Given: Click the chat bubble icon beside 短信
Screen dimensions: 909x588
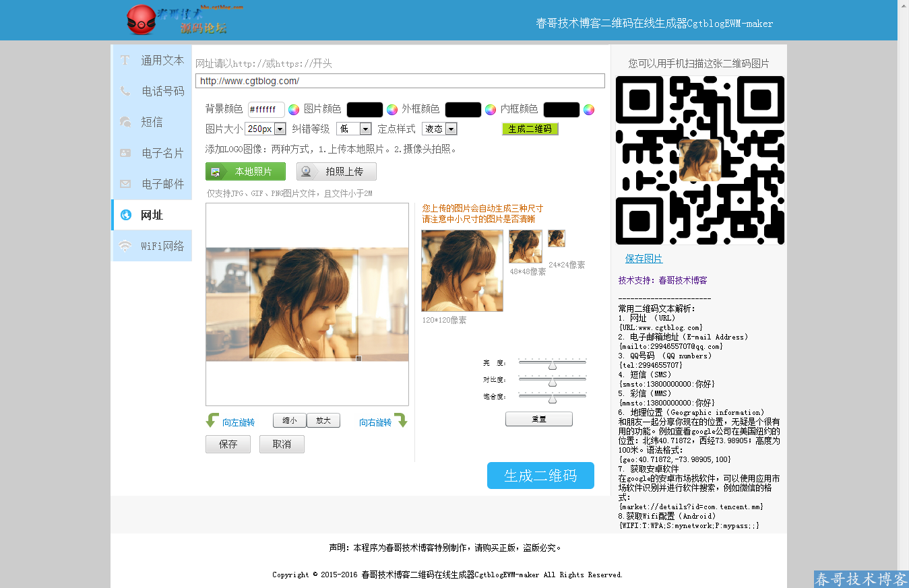Looking at the screenshot, I should click(125, 122).
